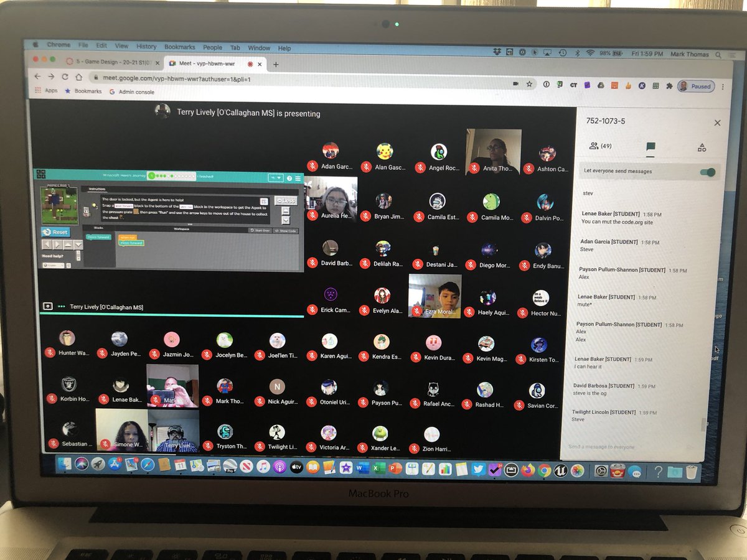Viewport: 747px width, 560px height.
Task: Open the Bookmarks menu in the menu bar
Action: point(179,47)
